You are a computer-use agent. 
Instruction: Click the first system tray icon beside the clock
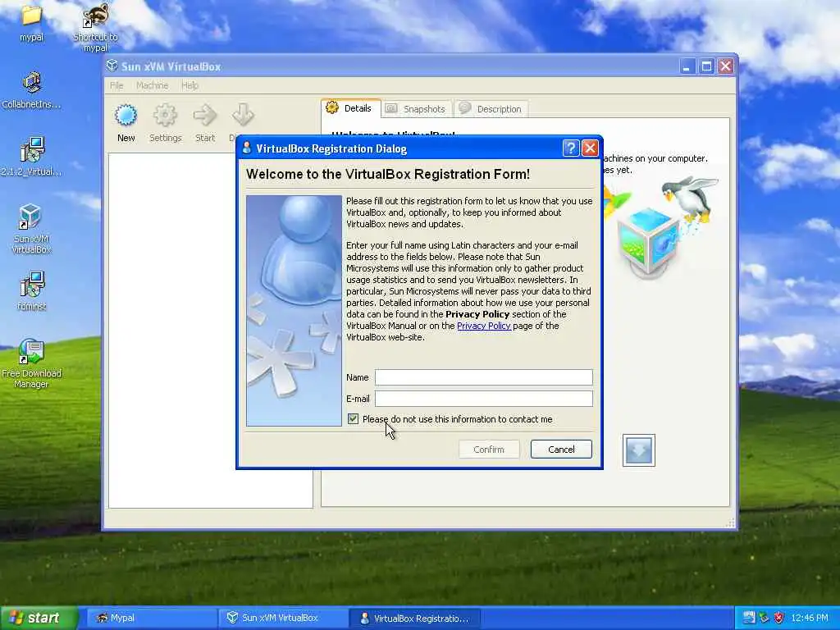[749, 618]
